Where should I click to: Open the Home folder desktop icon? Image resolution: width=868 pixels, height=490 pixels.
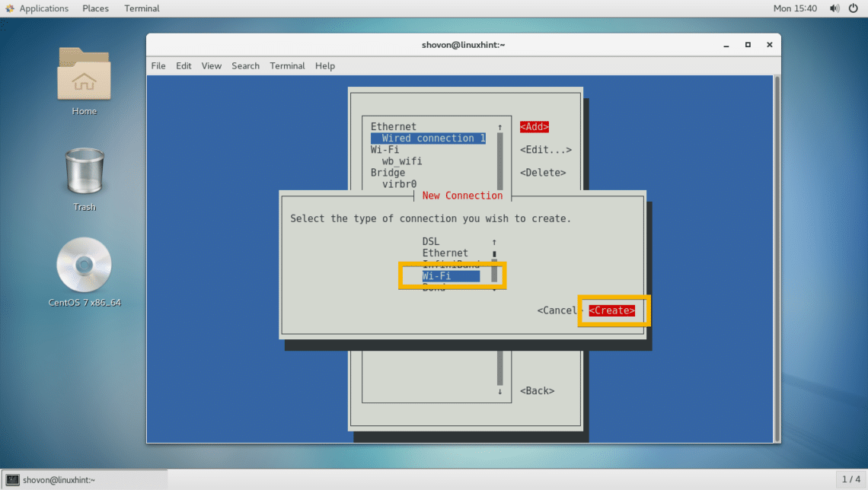point(84,80)
